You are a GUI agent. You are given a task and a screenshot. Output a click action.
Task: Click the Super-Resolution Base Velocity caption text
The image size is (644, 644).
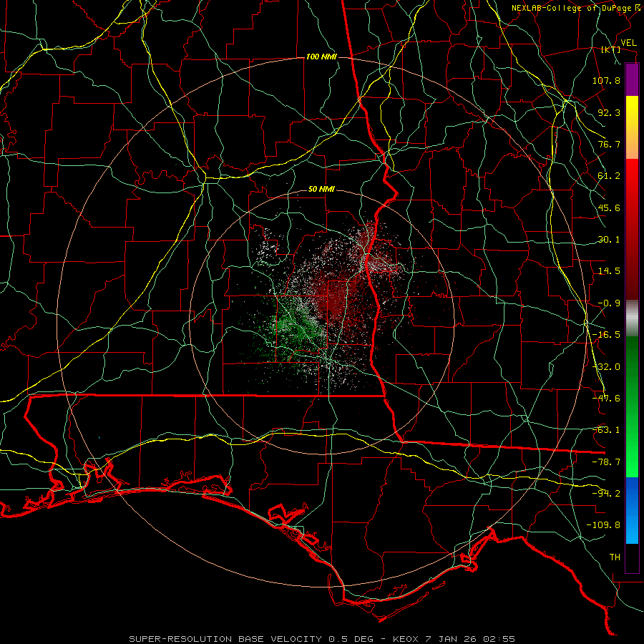point(322,639)
